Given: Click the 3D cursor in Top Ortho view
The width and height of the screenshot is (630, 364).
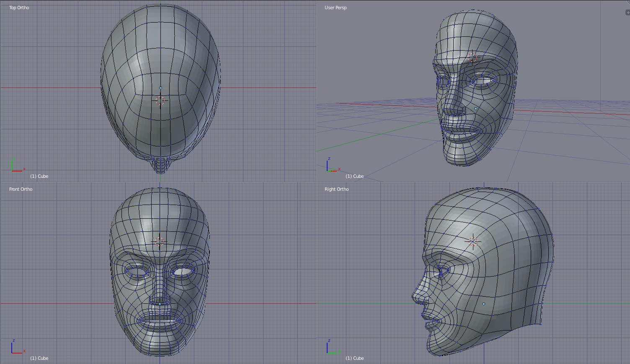Looking at the screenshot, I should click(x=160, y=101).
